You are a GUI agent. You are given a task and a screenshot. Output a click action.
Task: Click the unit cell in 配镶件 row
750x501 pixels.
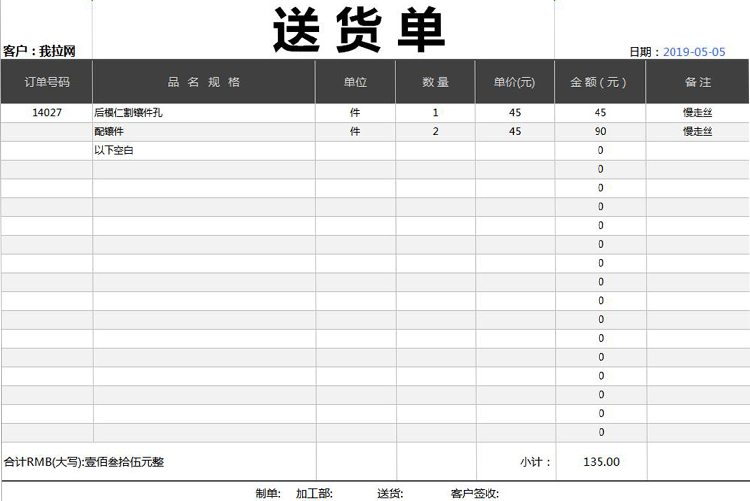coord(355,131)
